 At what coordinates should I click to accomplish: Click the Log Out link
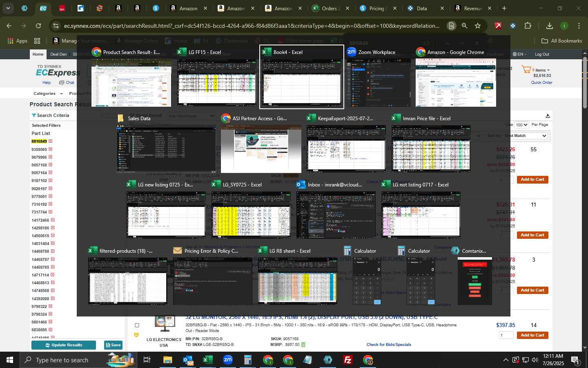pos(542,54)
